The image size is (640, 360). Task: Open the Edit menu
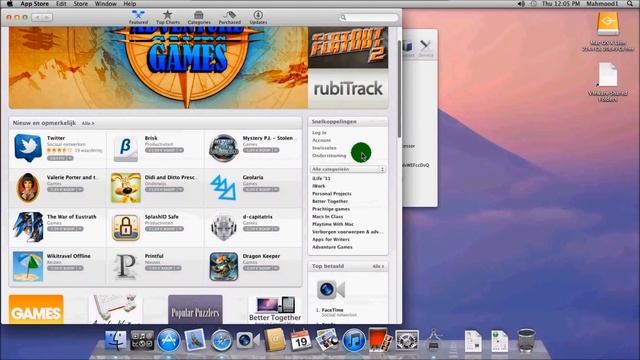coord(61,4)
